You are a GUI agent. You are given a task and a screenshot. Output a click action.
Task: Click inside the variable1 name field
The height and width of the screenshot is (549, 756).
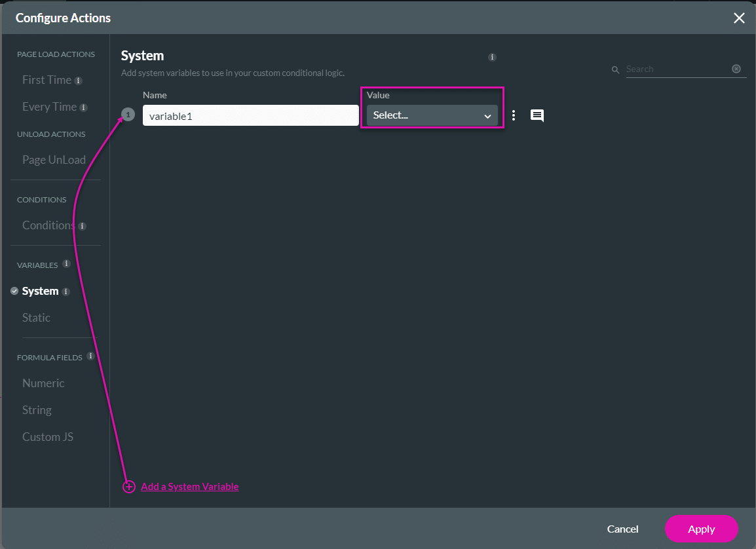tap(250, 115)
